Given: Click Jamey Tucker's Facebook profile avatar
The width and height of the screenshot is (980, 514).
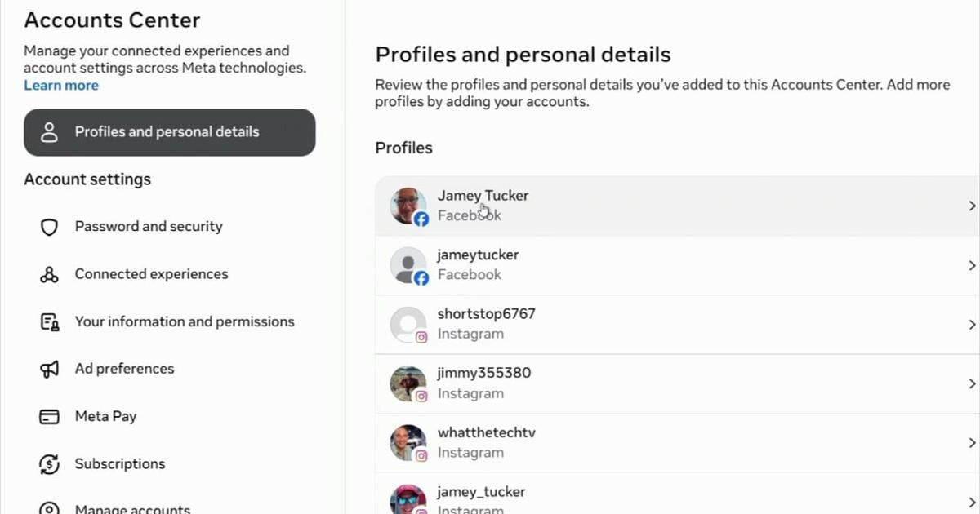Looking at the screenshot, I should pyautogui.click(x=408, y=206).
